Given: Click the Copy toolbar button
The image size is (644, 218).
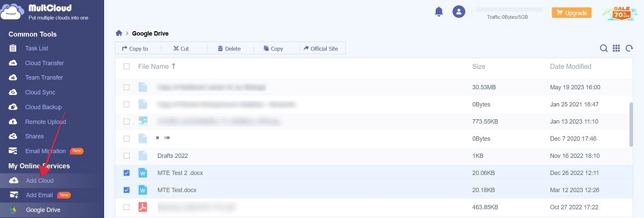Looking at the screenshot, I should tap(273, 48).
